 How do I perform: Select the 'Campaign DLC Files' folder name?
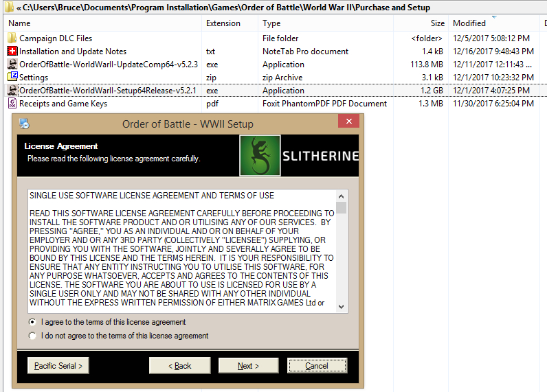pyautogui.click(x=56, y=38)
